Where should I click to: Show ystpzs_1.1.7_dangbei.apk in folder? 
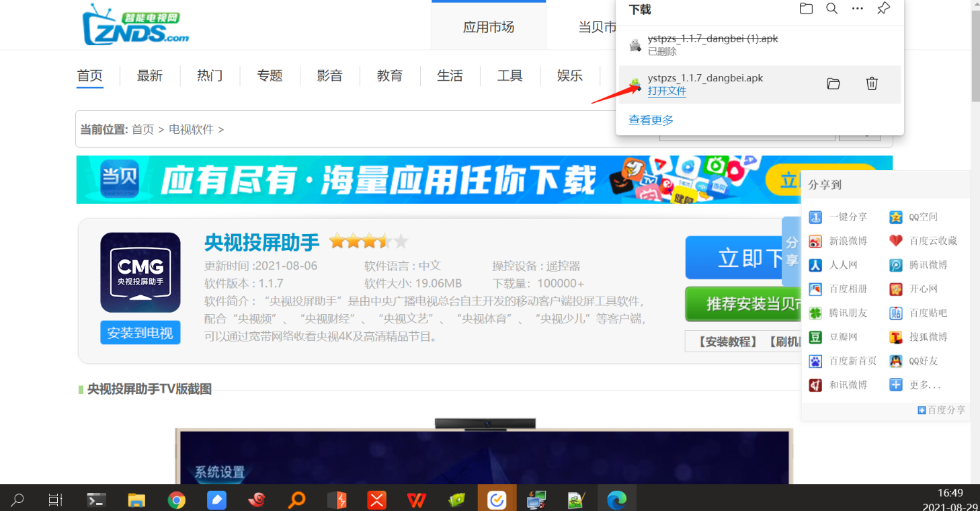(833, 84)
